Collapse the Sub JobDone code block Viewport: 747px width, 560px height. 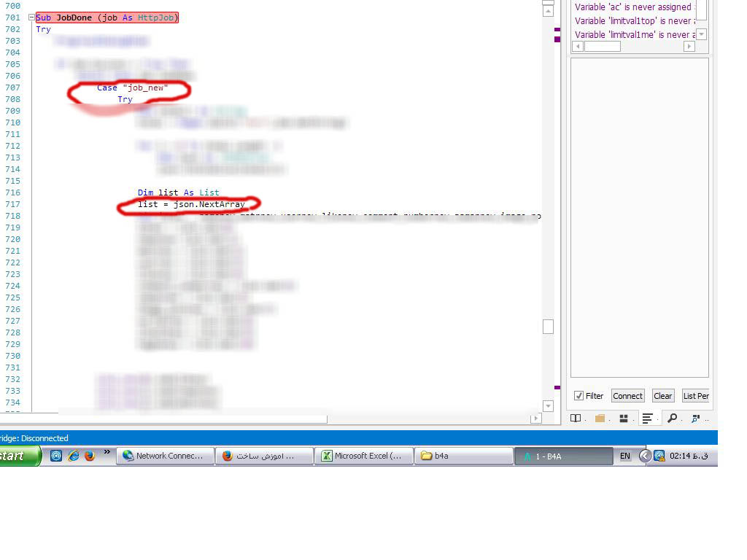(31, 17)
